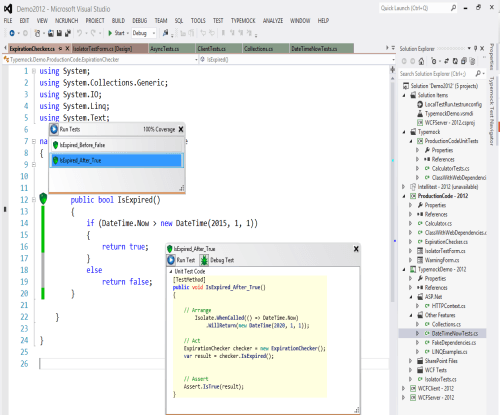Image resolution: width=500 pixels, height=415 pixels.
Task: Switch to IsolatorTestForm.cs [Design] tab
Action: [110, 49]
